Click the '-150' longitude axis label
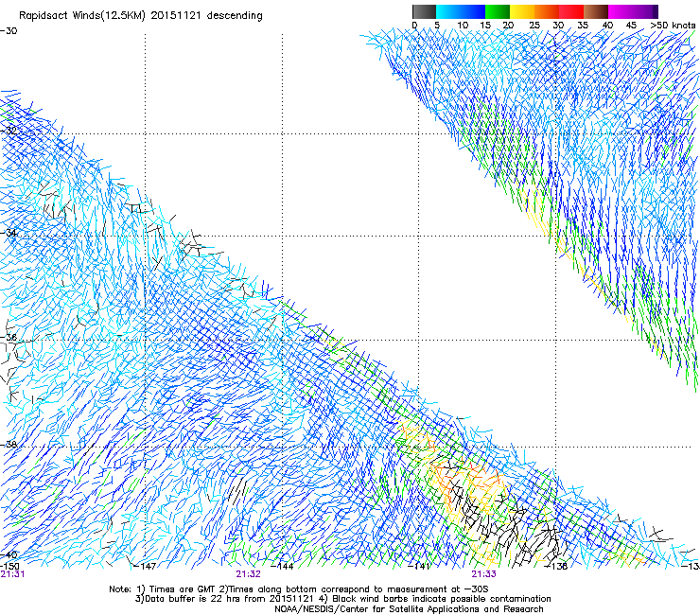The image size is (700, 615). (9, 566)
